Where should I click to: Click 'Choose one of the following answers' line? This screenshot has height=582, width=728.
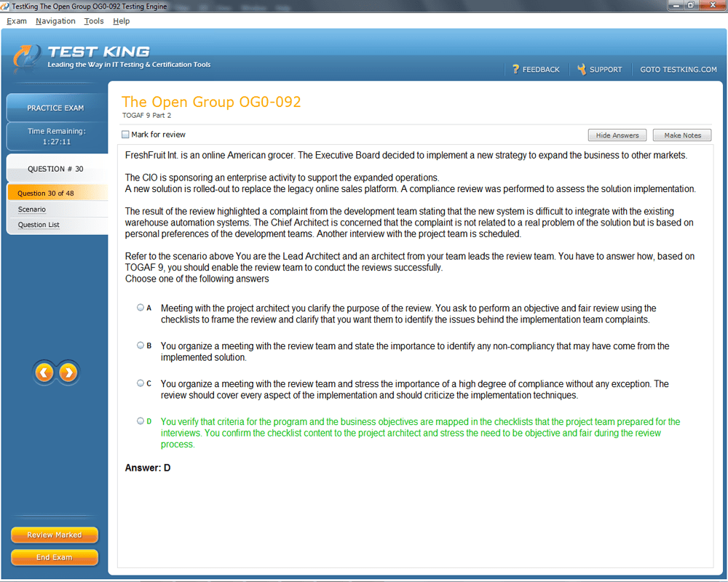(197, 279)
